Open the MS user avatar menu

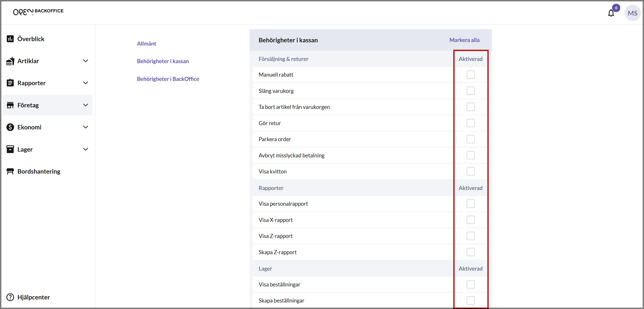point(632,13)
